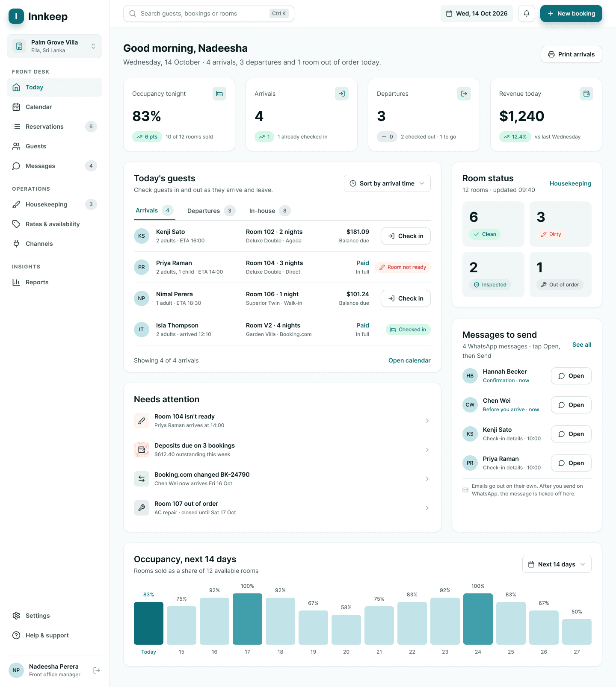Viewport: 616px width, 687px height.
Task: Click the log out icon beside Nadeesha Perera
Action: pos(97,670)
